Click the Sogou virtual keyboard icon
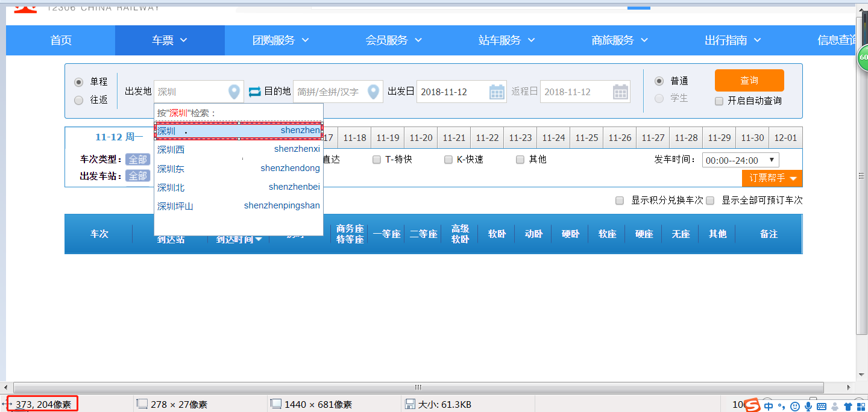This screenshot has width=868, height=412. click(x=822, y=405)
